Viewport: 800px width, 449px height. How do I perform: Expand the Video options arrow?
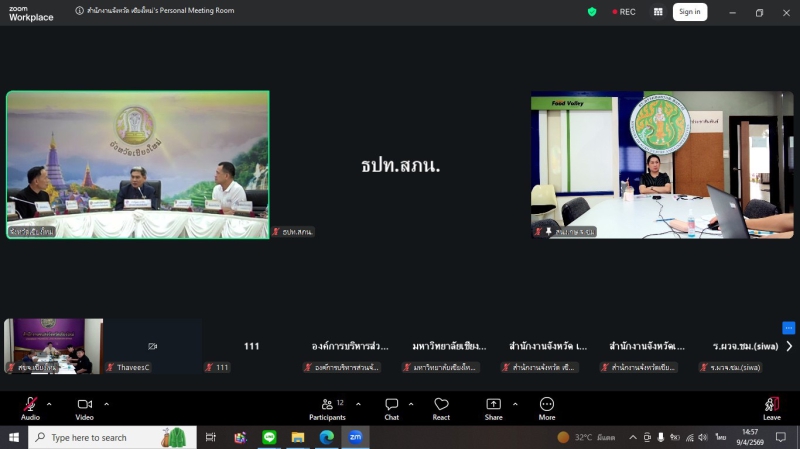(x=106, y=404)
